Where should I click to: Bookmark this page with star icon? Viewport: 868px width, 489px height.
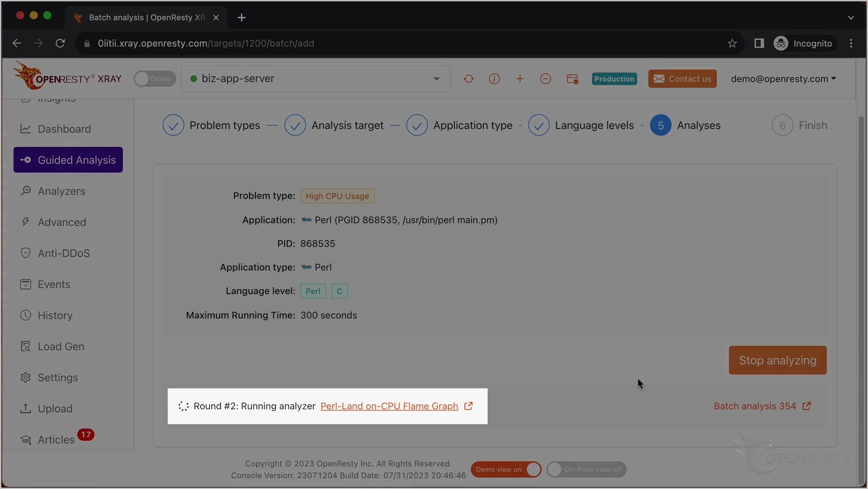pyautogui.click(x=732, y=43)
